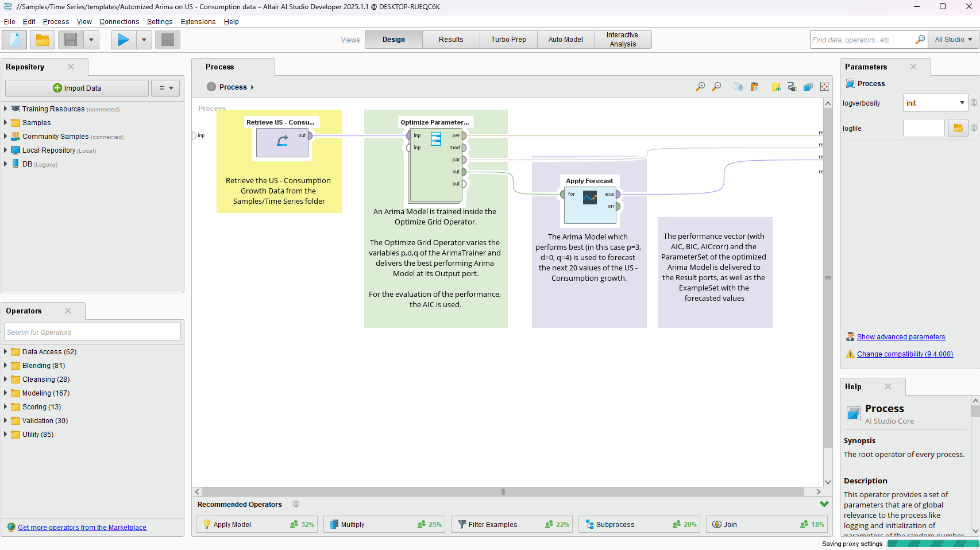Collapse Recommended Operators with green chevron

pyautogui.click(x=824, y=504)
